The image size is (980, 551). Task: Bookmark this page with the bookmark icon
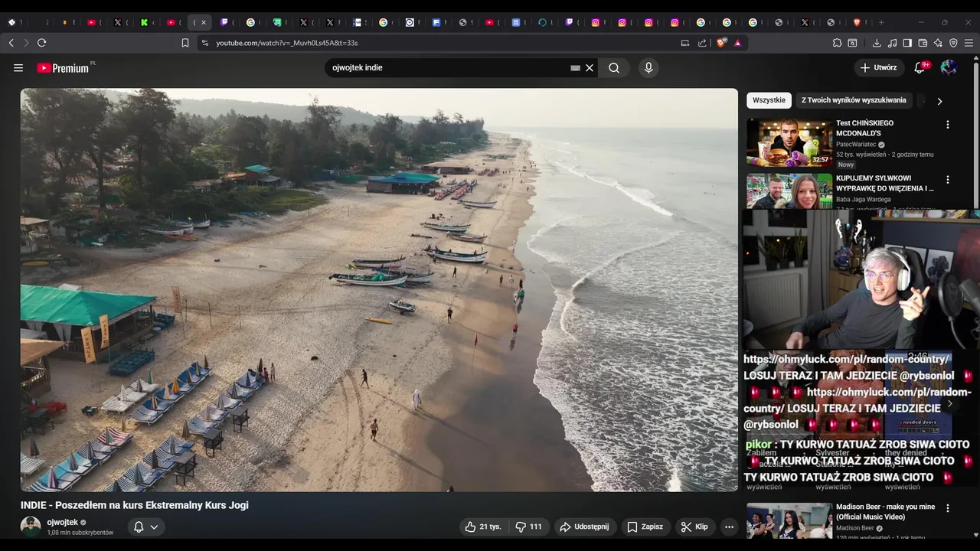pos(185,43)
